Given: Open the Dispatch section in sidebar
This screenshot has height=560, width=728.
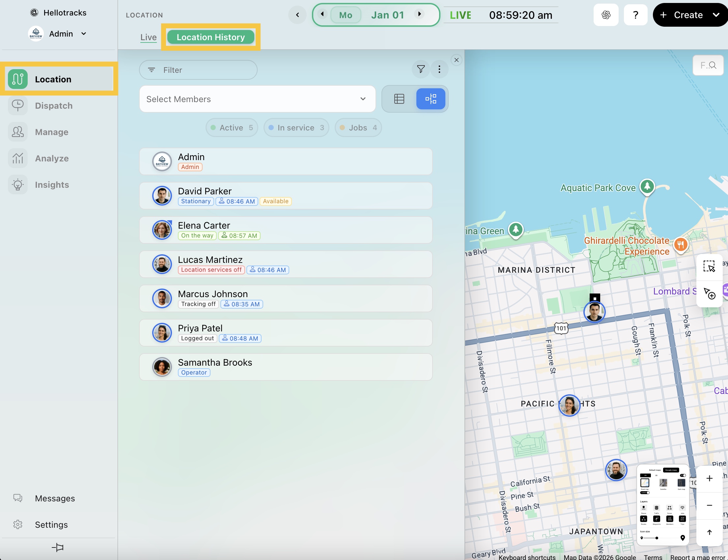Looking at the screenshot, I should tap(53, 106).
